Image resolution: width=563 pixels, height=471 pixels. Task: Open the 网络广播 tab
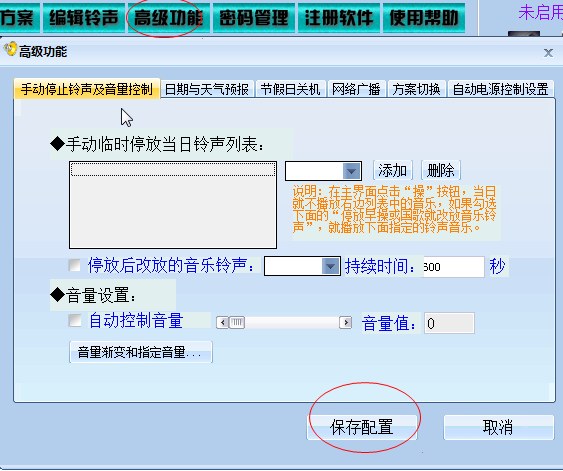click(x=356, y=89)
